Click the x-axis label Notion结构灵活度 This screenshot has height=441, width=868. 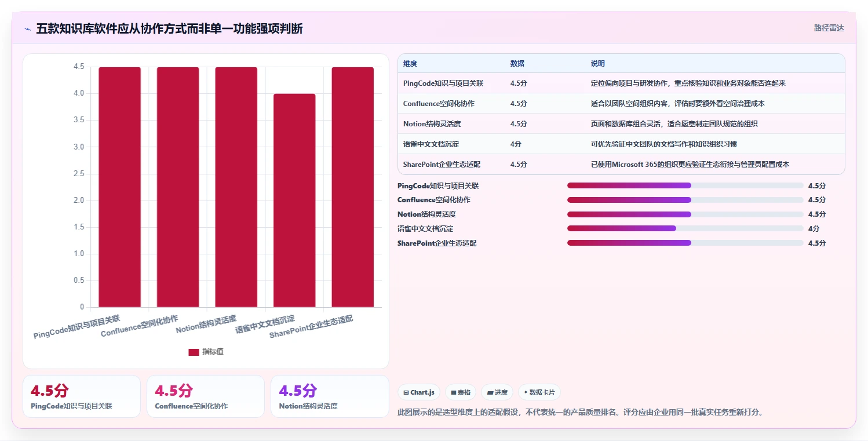coord(206,325)
